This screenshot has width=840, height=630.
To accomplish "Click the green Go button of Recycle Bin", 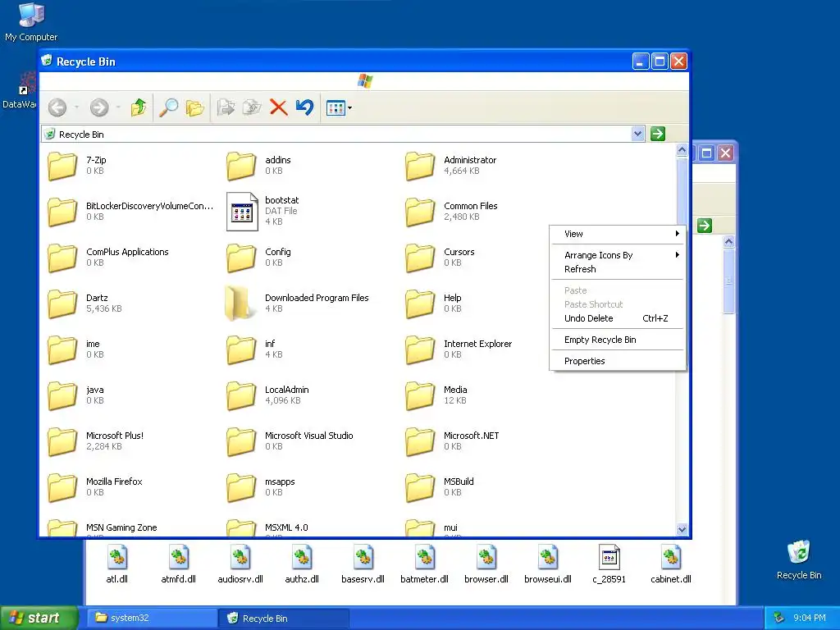I will click(658, 134).
